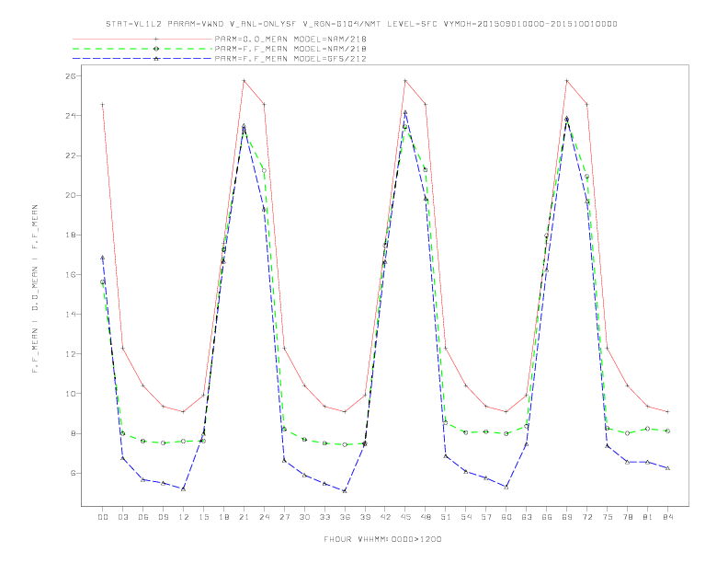Click red line data point at hour 00
This screenshot has width=728, height=563.
103,105
